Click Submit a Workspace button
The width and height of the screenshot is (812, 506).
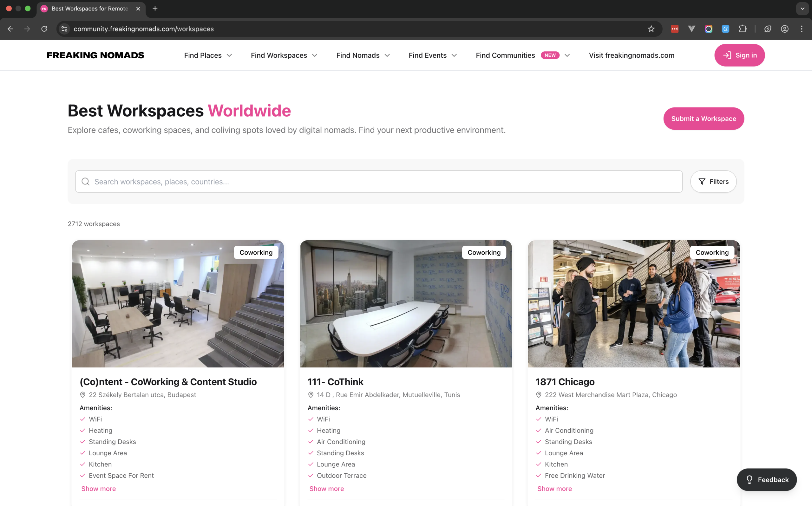click(704, 119)
